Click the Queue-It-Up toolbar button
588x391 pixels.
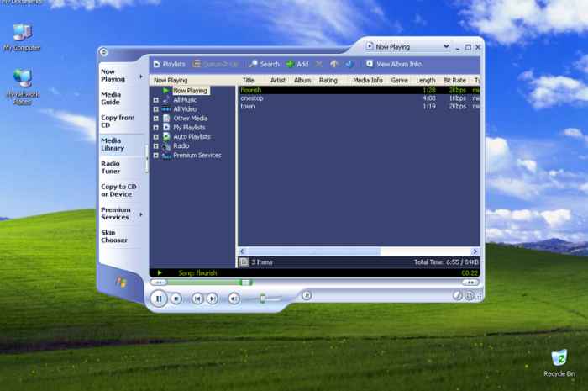tap(215, 64)
